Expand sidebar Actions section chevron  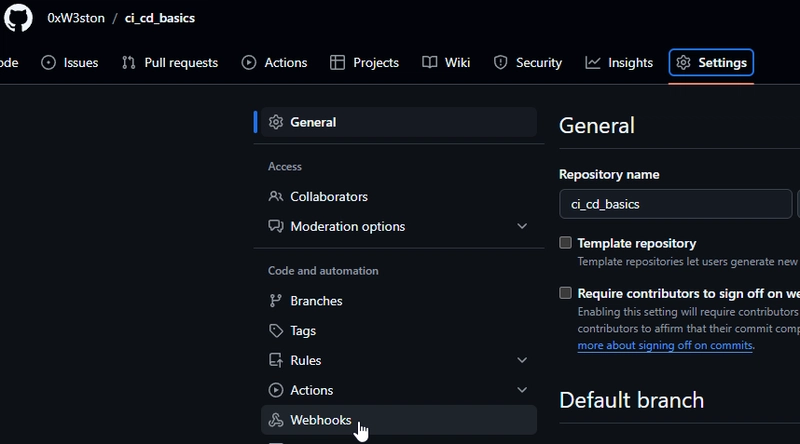tap(521, 390)
